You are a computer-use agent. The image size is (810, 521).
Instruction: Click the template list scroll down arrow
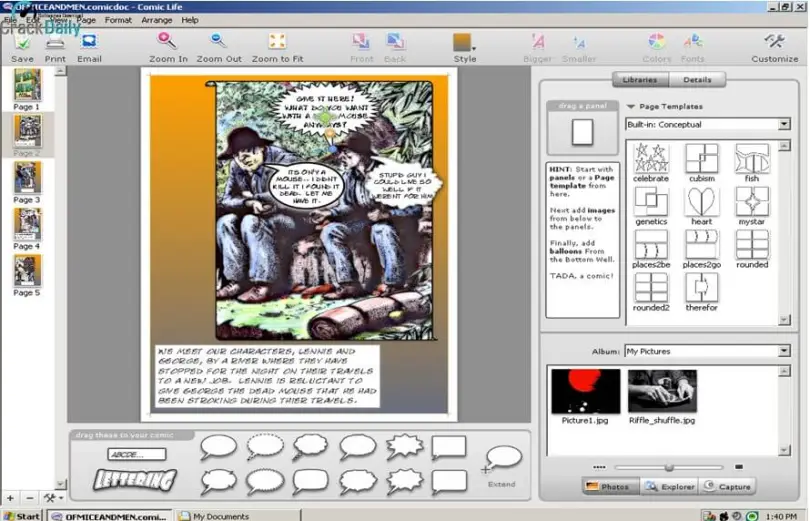point(784,320)
